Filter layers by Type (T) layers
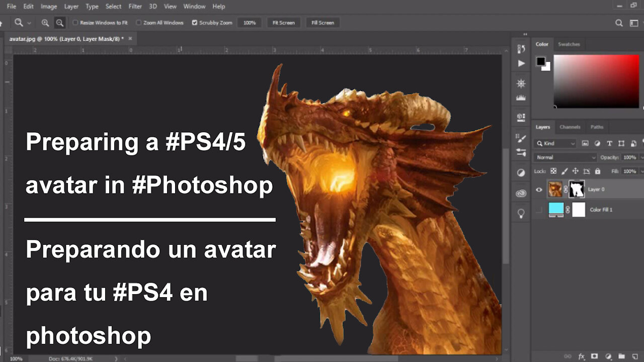 (x=609, y=143)
